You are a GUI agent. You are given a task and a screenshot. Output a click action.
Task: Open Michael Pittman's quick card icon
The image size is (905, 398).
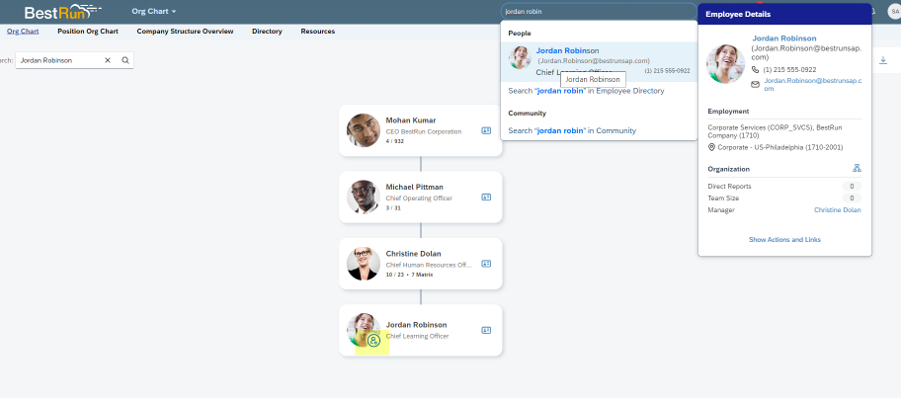pyautogui.click(x=486, y=197)
